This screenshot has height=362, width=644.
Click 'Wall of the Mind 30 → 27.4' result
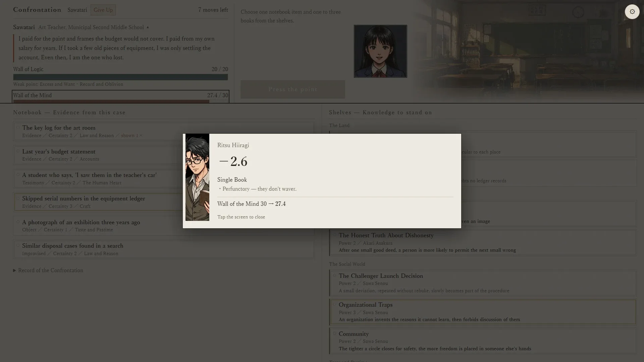[x=251, y=204]
